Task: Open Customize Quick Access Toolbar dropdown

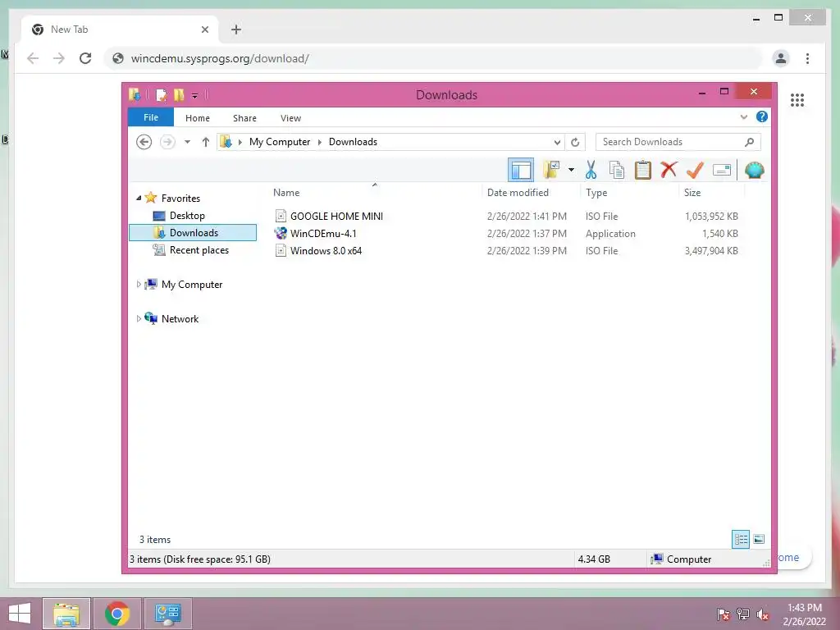Action: [x=195, y=96]
